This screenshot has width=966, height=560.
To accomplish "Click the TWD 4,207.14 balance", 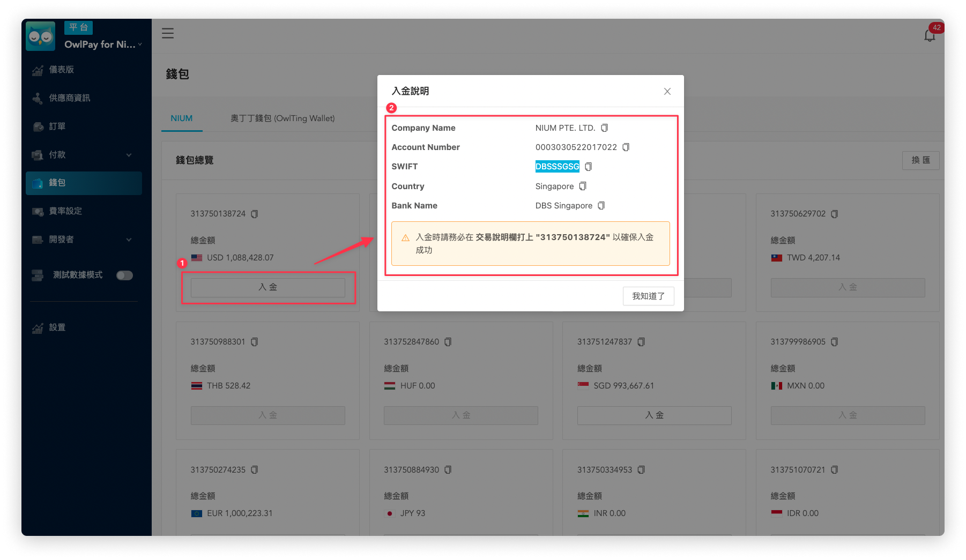I will tap(813, 258).
